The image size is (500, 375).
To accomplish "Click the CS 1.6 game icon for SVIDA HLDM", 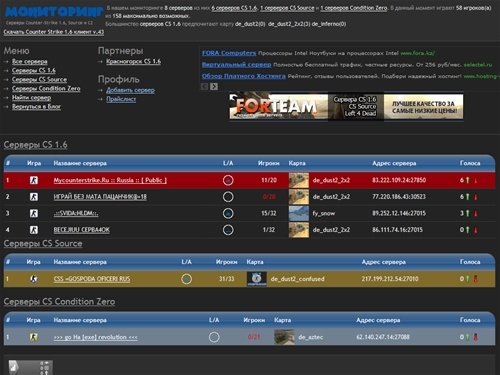I will point(34,213).
